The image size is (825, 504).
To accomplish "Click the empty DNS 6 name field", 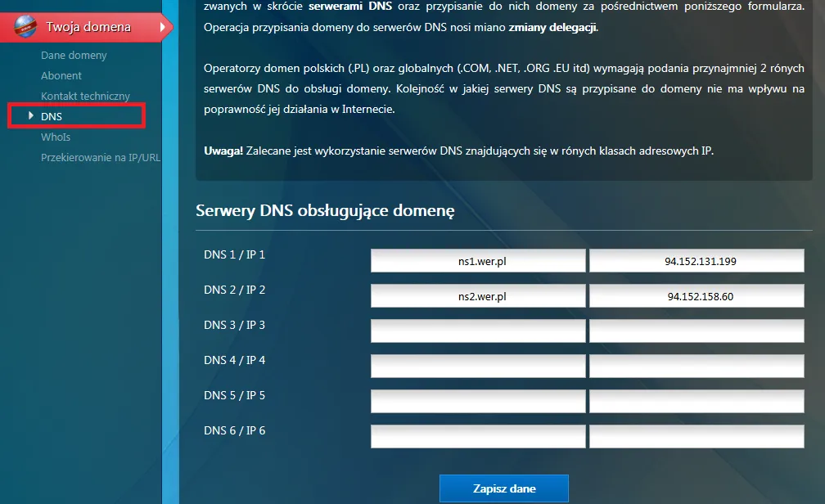I will [x=478, y=435].
